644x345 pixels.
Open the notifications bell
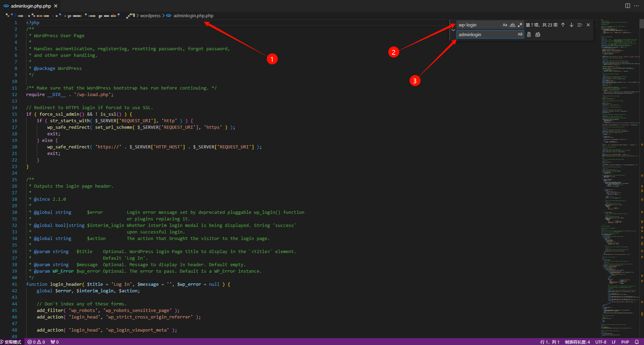pyautogui.click(x=637, y=342)
